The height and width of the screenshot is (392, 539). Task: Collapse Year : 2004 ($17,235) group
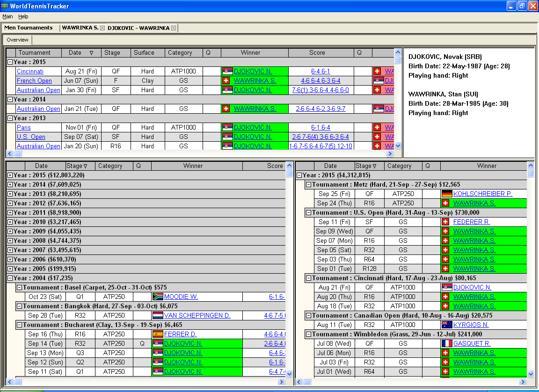tap(10, 278)
